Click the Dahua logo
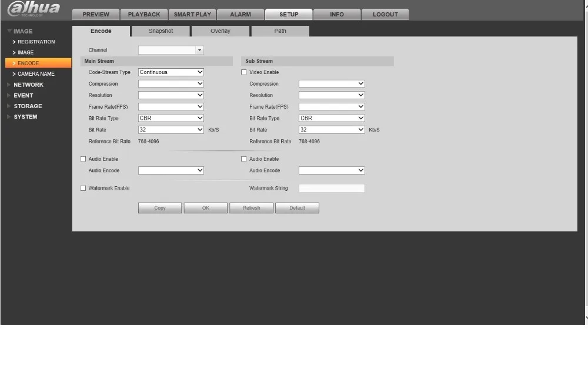 point(34,9)
